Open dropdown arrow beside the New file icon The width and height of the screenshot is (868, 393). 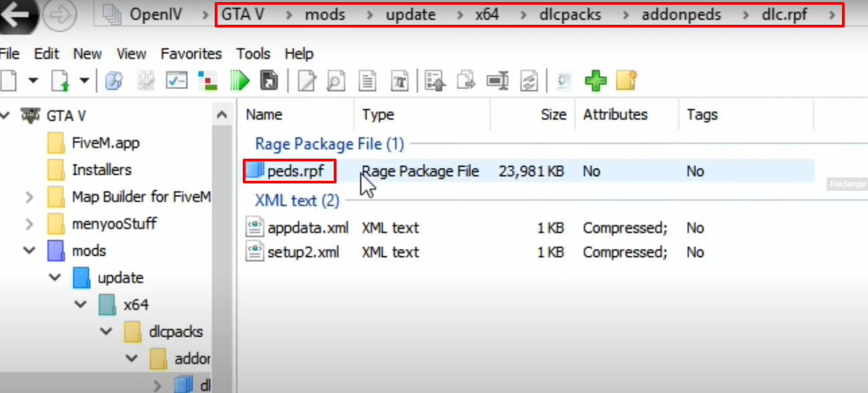pyautogui.click(x=33, y=81)
